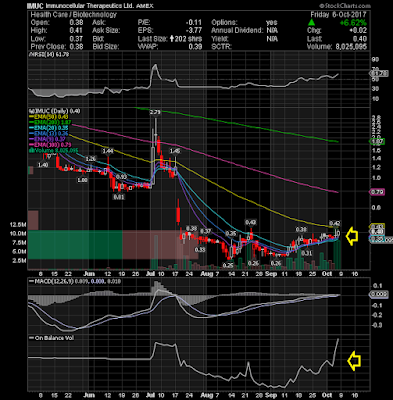The image size is (393, 400).
Task: Click the 12.5M volume axis label
Action: tap(18, 225)
